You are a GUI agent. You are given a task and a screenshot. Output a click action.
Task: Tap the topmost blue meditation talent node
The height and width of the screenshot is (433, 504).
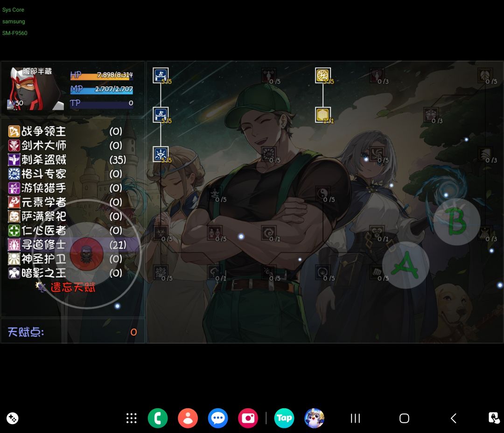pyautogui.click(x=161, y=75)
